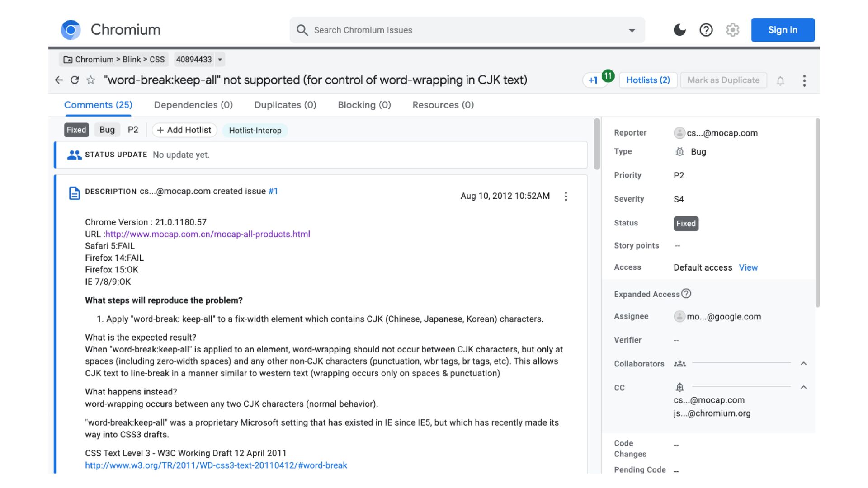The image size is (868, 488).
Task: Click the folder icon in component breadcrumb
Action: pyautogui.click(x=68, y=60)
